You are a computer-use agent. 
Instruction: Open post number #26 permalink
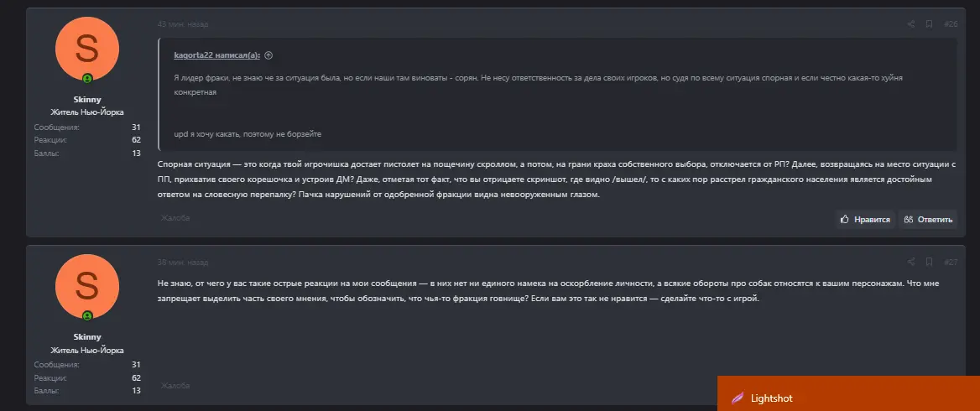point(951,24)
